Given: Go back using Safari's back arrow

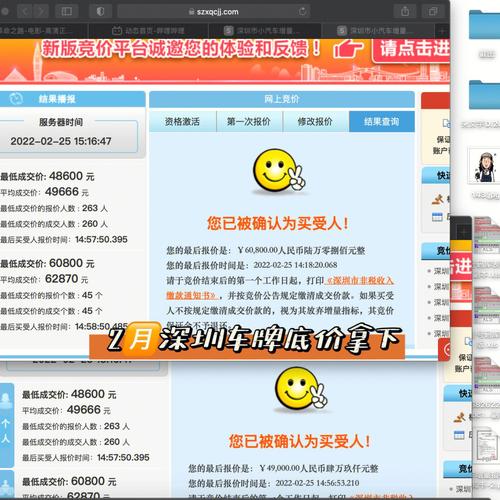Looking at the screenshot, I should click(25, 12).
